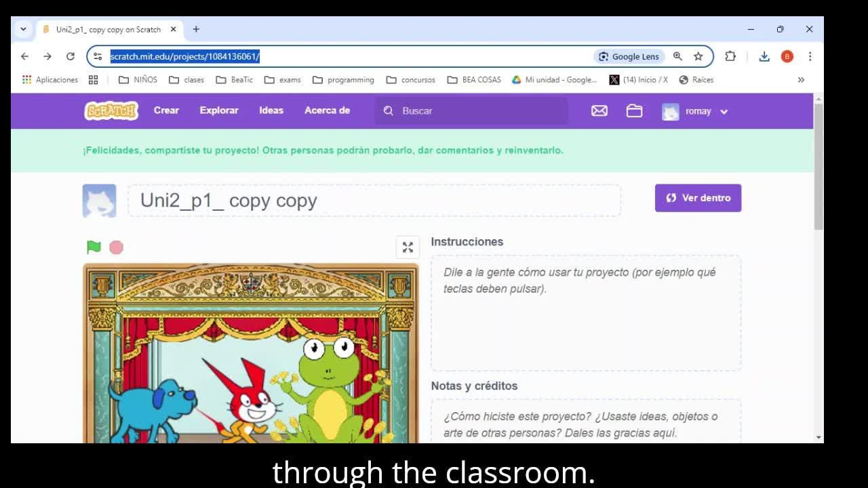Image resolution: width=868 pixels, height=488 pixels.
Task: Close the Scratch browser tab
Action: click(x=173, y=29)
